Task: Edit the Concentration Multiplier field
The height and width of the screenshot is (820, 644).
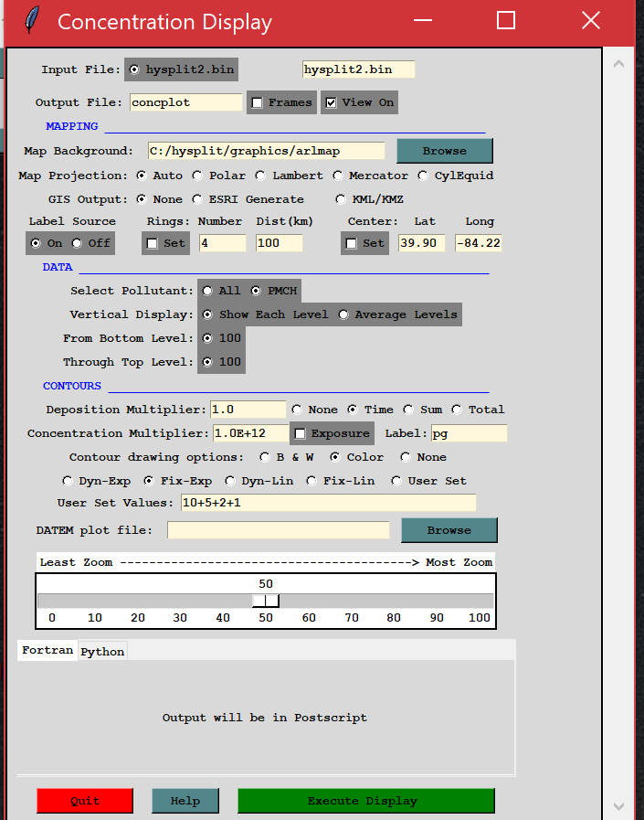Action: pos(251,433)
